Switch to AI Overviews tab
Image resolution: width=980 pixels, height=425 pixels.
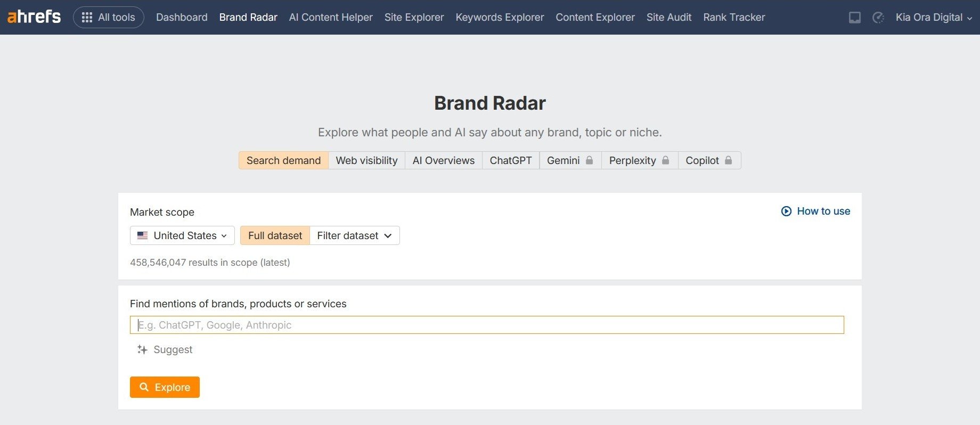443,160
